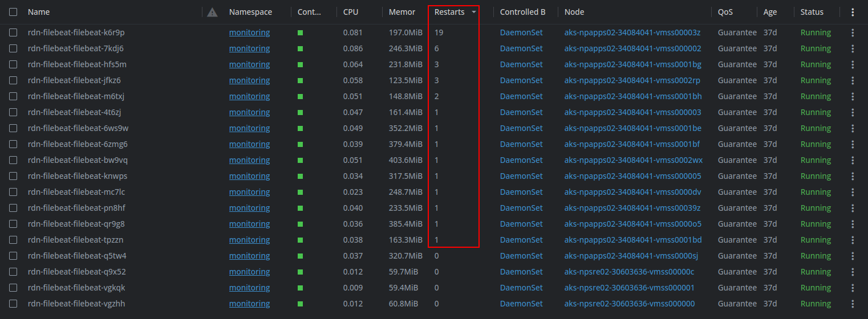Open actions menu for pod pn8hf
868x319 pixels.
(x=853, y=208)
